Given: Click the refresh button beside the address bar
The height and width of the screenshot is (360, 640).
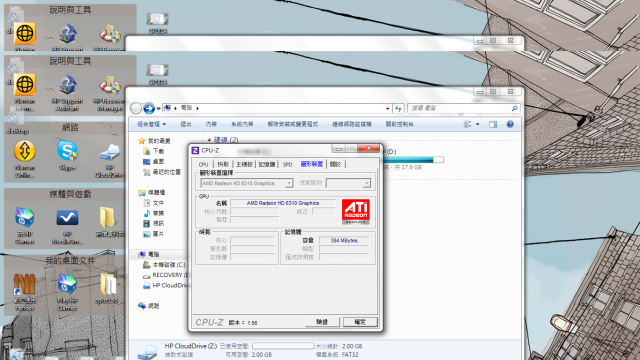Looking at the screenshot, I should point(398,108).
